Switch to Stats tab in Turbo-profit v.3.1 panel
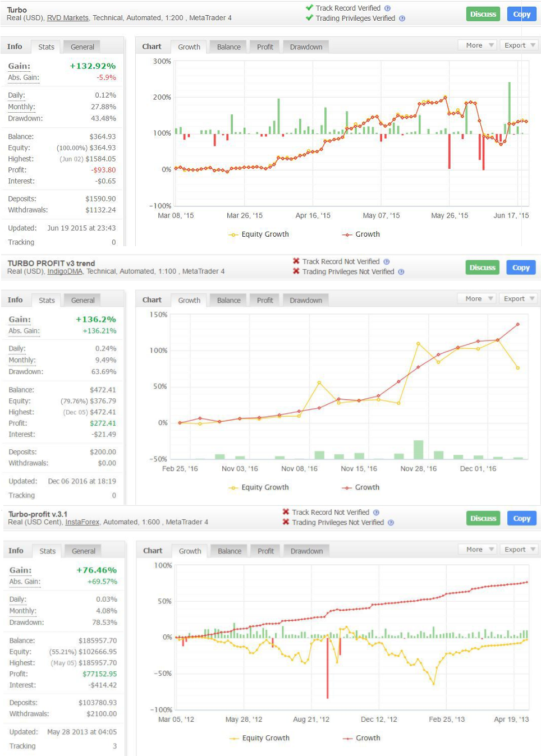The height and width of the screenshot is (756, 541). (x=47, y=551)
